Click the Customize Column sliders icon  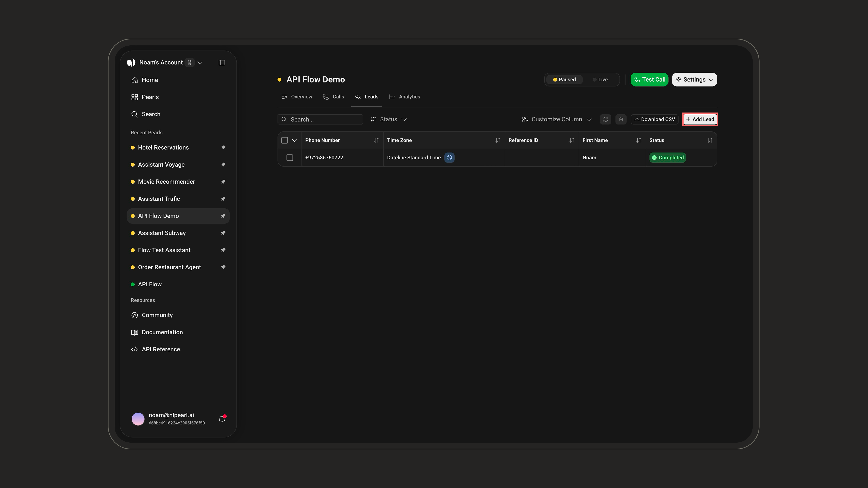pyautogui.click(x=525, y=119)
